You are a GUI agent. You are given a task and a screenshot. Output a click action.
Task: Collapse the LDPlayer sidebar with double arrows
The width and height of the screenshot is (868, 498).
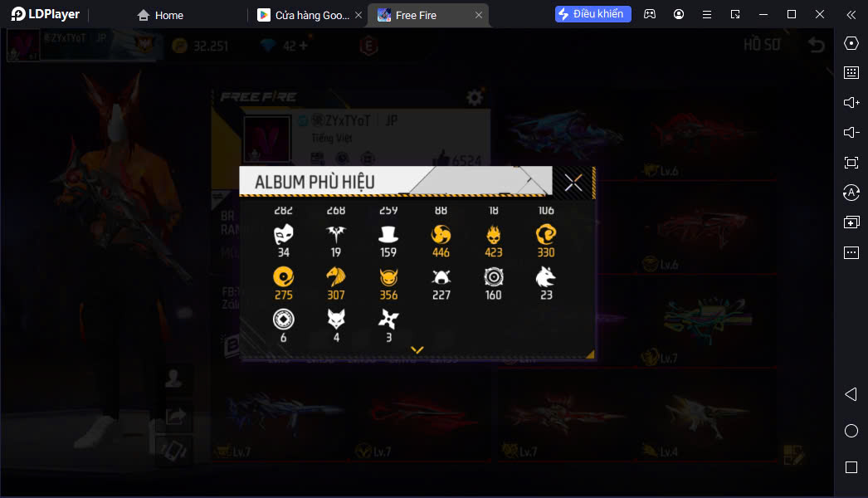point(851,15)
